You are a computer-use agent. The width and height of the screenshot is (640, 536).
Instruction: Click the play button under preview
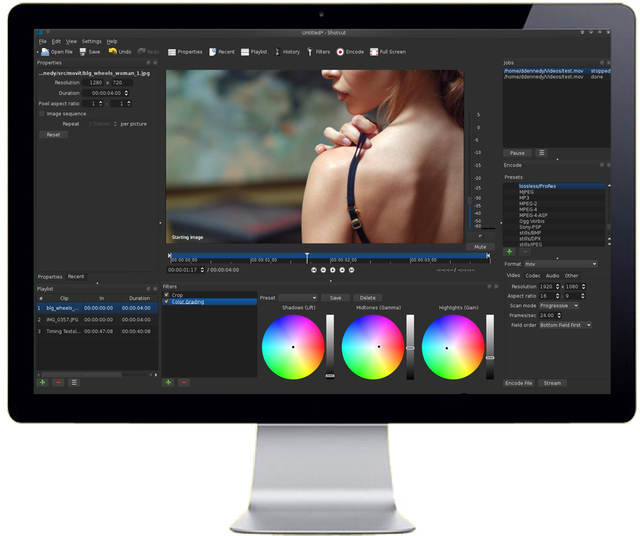333,270
